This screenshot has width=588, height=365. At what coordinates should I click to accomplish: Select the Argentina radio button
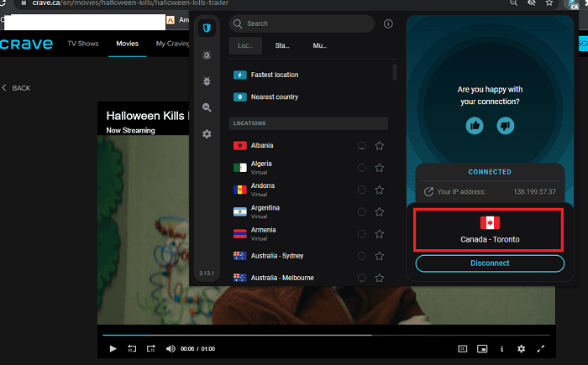pos(361,211)
